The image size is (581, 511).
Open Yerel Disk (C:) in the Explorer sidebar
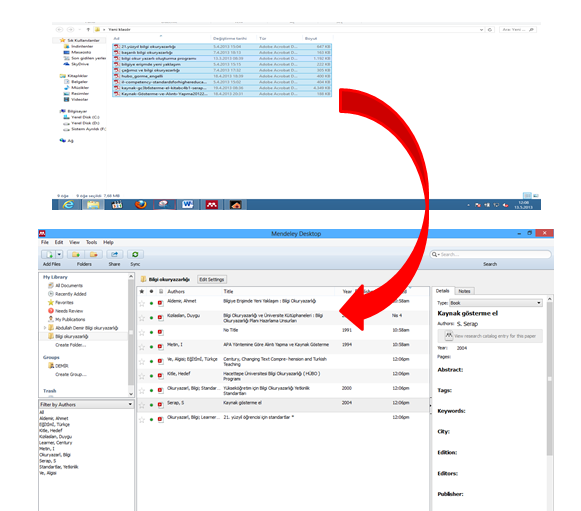coord(81,117)
